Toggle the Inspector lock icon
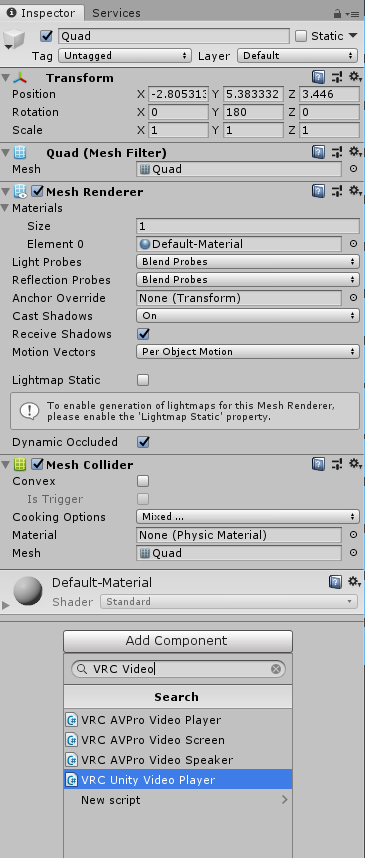 (x=337, y=13)
